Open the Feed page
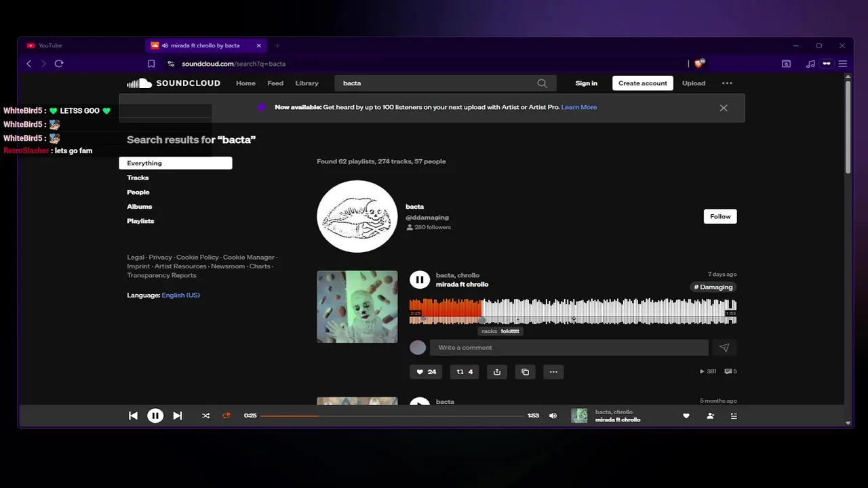Viewport: 868px width, 488px height. [275, 83]
